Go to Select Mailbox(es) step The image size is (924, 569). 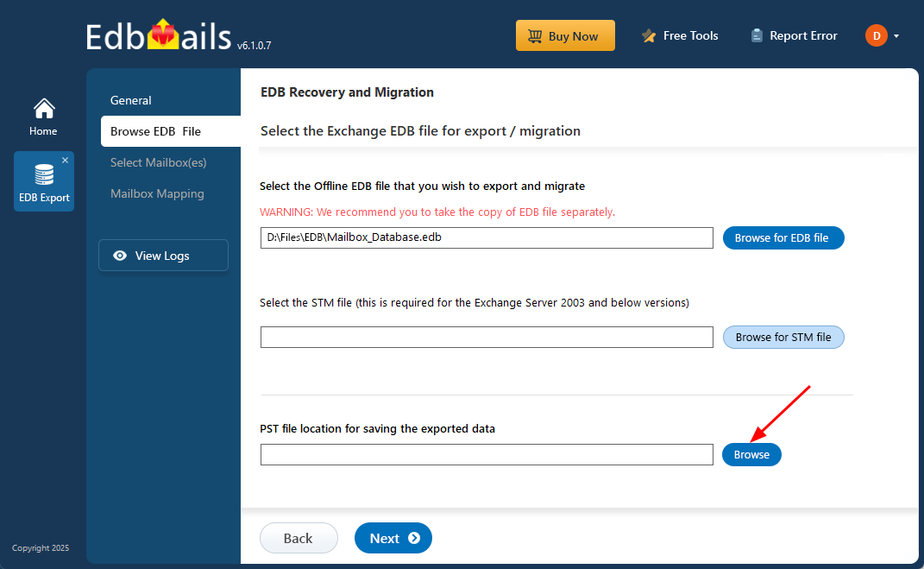click(159, 162)
